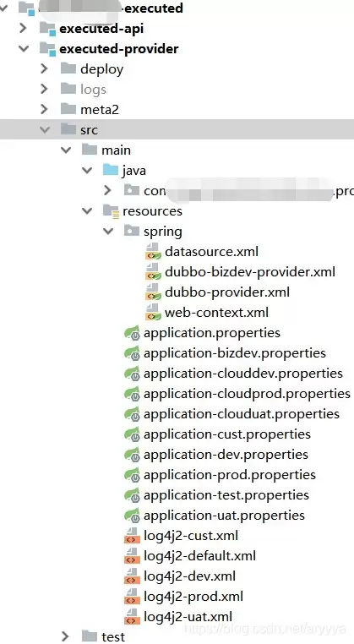The image size is (354, 644).
Task: Click the web-context.xml file icon
Action: (x=153, y=312)
